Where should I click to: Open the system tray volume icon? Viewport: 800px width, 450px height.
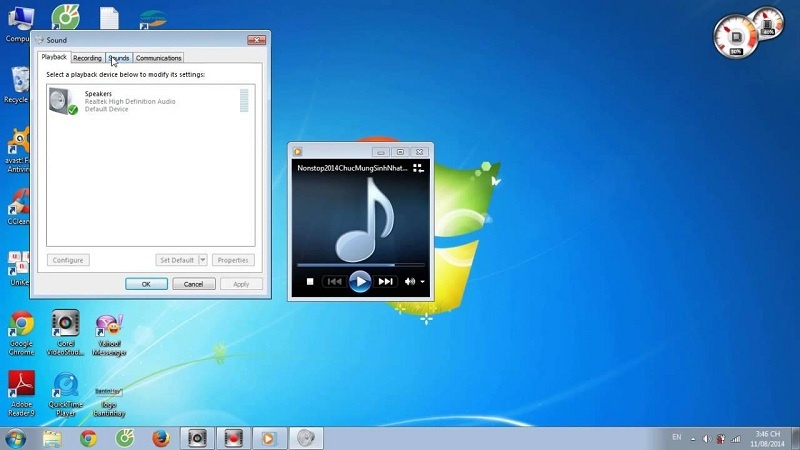click(707, 439)
